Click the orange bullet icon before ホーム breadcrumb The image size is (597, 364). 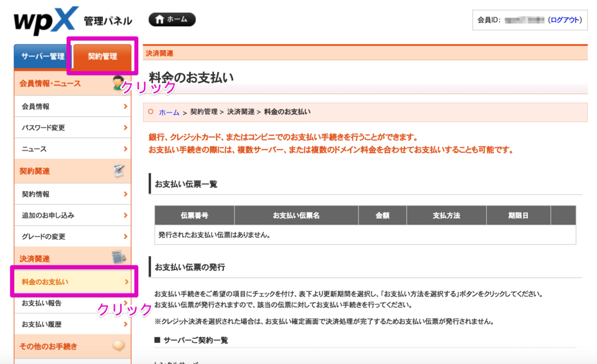click(x=152, y=112)
